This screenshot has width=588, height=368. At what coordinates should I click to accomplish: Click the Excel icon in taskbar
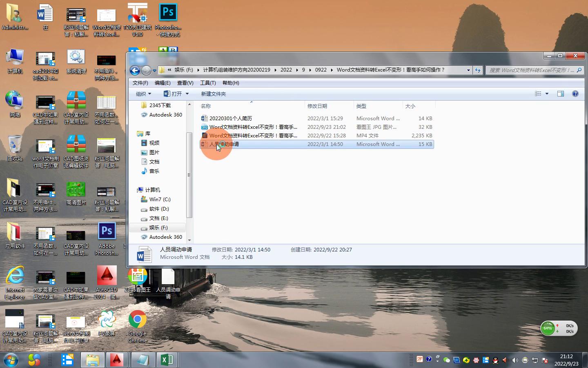(x=167, y=360)
